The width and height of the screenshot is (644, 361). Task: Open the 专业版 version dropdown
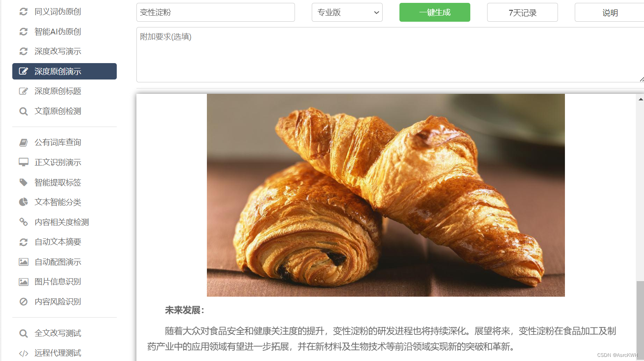pos(347,12)
